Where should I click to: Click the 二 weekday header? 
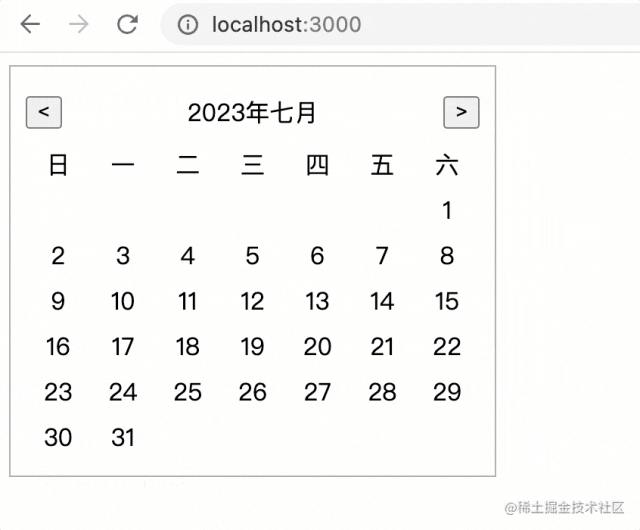click(x=188, y=165)
